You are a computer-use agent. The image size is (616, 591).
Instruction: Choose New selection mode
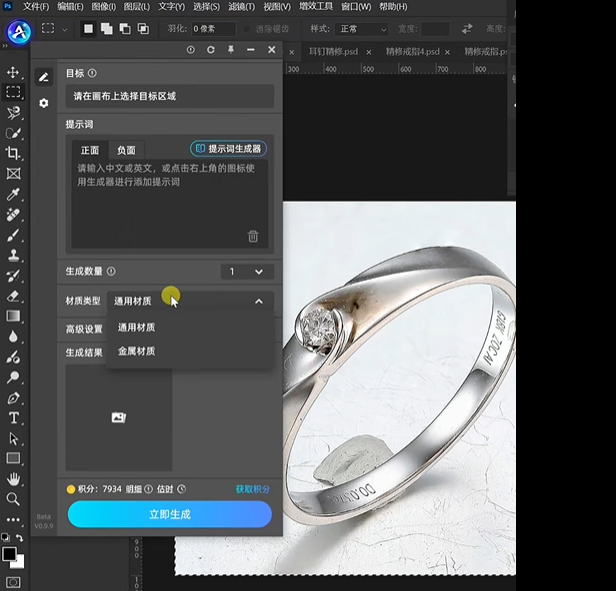89,29
